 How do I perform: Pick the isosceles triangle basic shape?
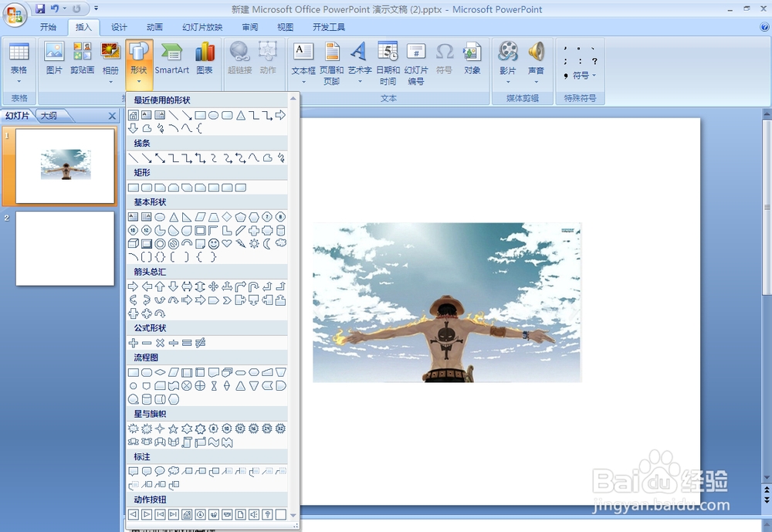tap(173, 217)
